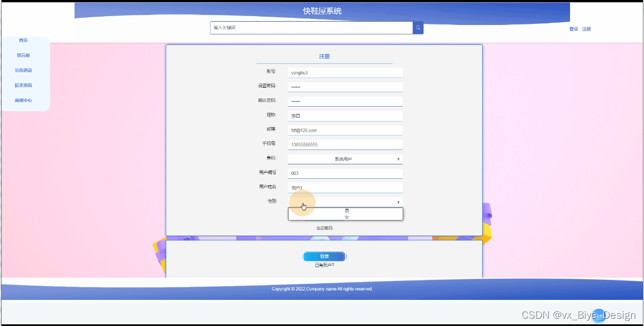
Task: Go to 首页 in side menu
Action: pos(23,40)
